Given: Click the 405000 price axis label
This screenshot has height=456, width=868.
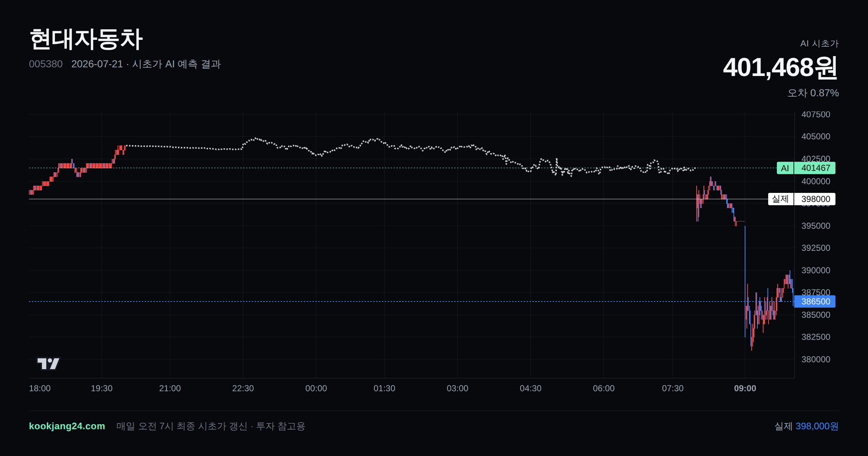Looking at the screenshot, I should pyautogui.click(x=816, y=136).
